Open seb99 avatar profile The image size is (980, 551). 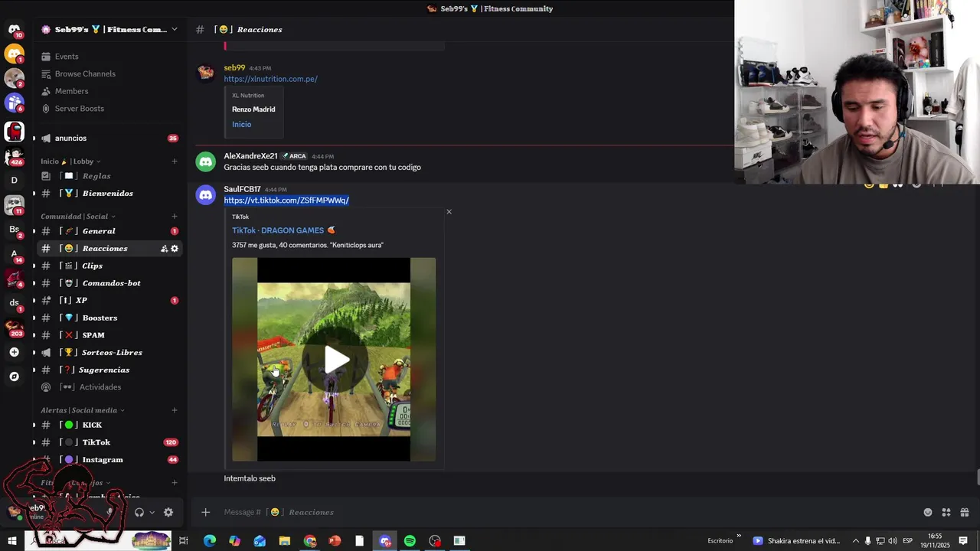pyautogui.click(x=205, y=72)
